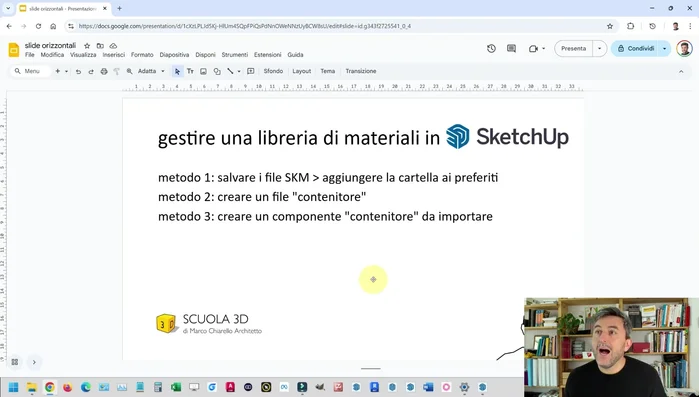This screenshot has height=397, width=699.
Task: Open Firefox from the taskbar
Action: tap(67, 387)
